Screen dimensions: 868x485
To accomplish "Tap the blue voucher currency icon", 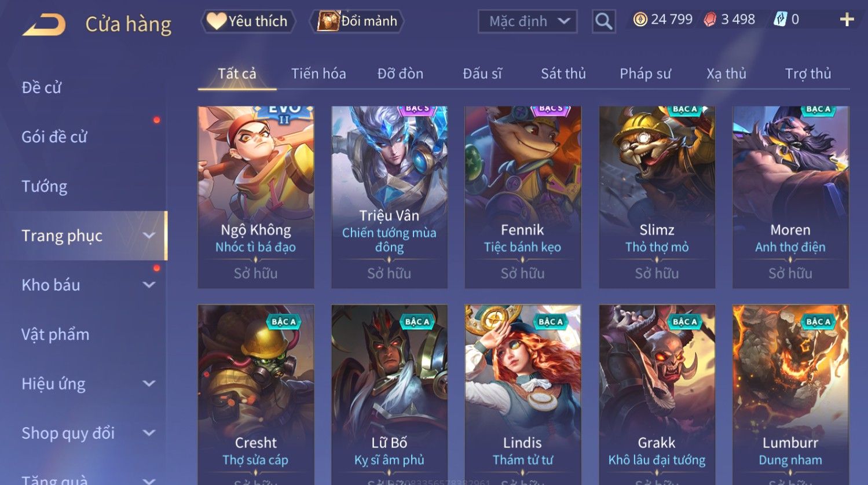I will pos(780,20).
